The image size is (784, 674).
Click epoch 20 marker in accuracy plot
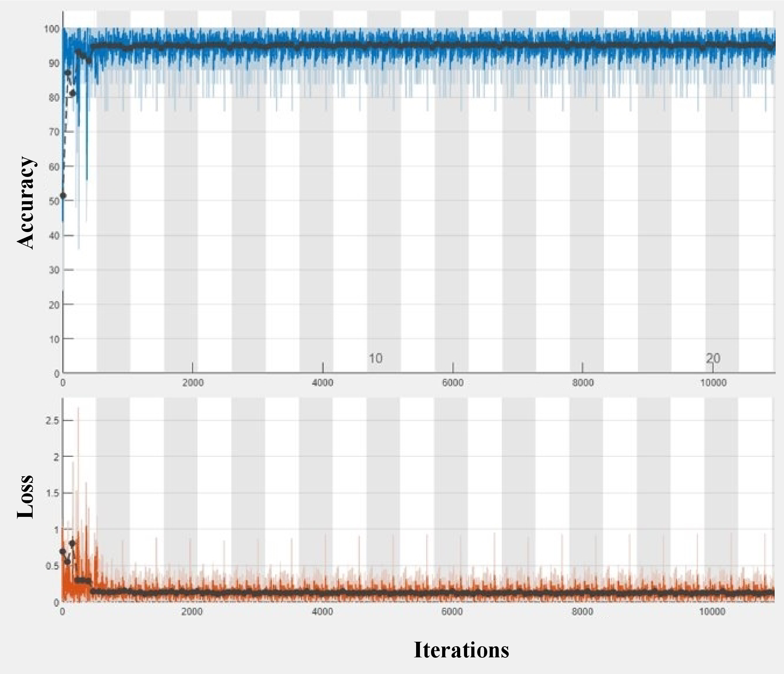(x=713, y=358)
